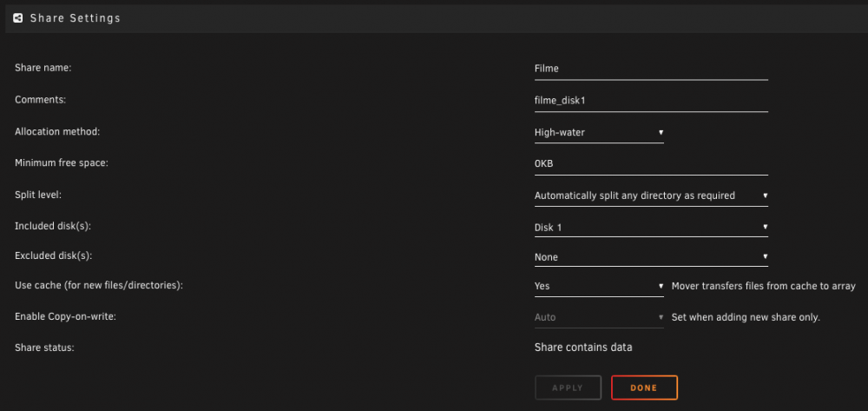Click the Comments field with filme_disk1
Image resolution: width=868 pixels, height=411 pixels.
point(651,101)
